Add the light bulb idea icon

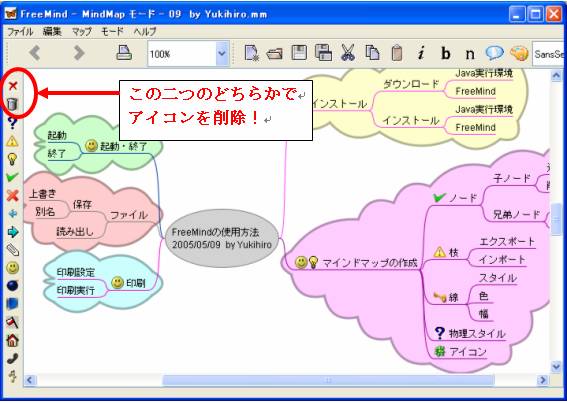12,159
